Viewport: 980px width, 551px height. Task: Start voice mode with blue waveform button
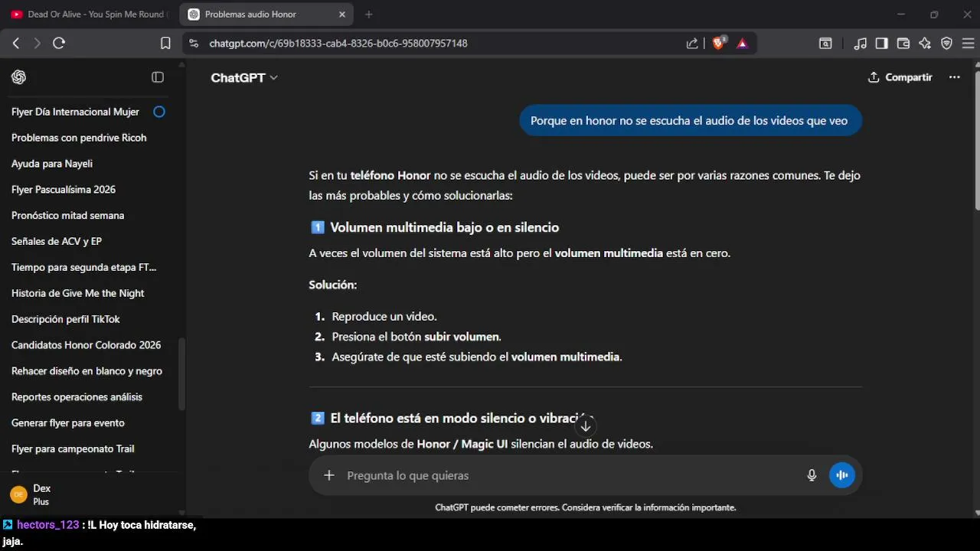(842, 475)
